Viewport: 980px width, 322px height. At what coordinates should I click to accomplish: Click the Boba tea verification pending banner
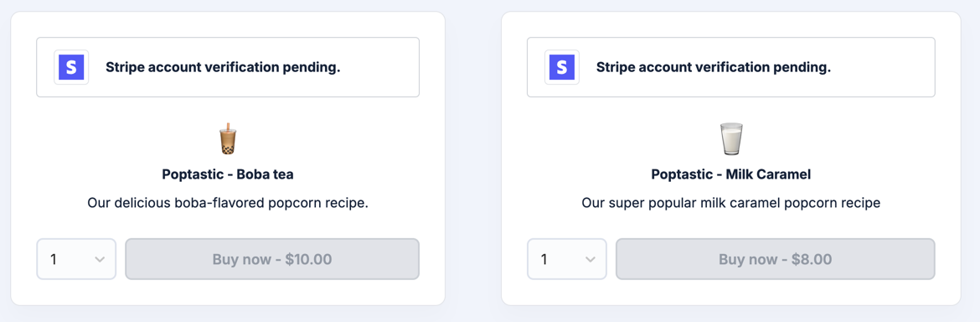click(x=228, y=67)
